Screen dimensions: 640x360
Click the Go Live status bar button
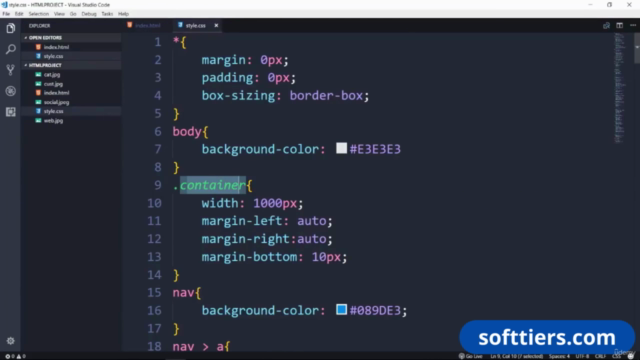(471, 356)
